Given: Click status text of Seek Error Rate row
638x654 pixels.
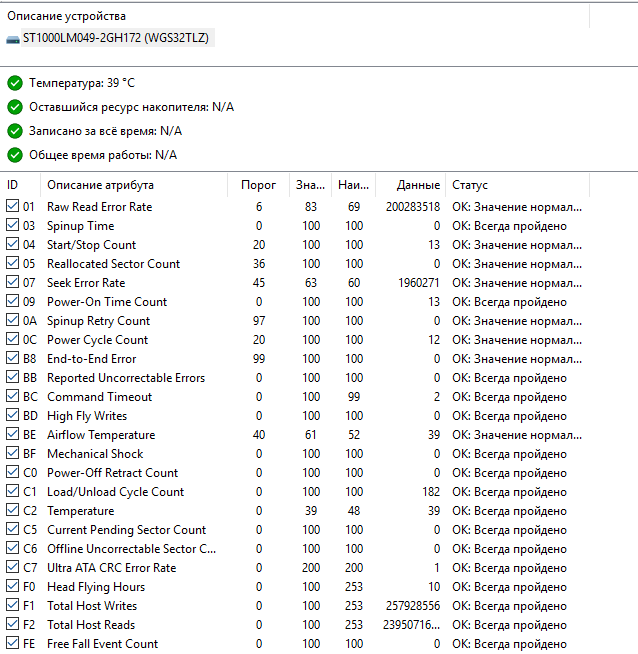Looking at the screenshot, I should click(517, 283).
